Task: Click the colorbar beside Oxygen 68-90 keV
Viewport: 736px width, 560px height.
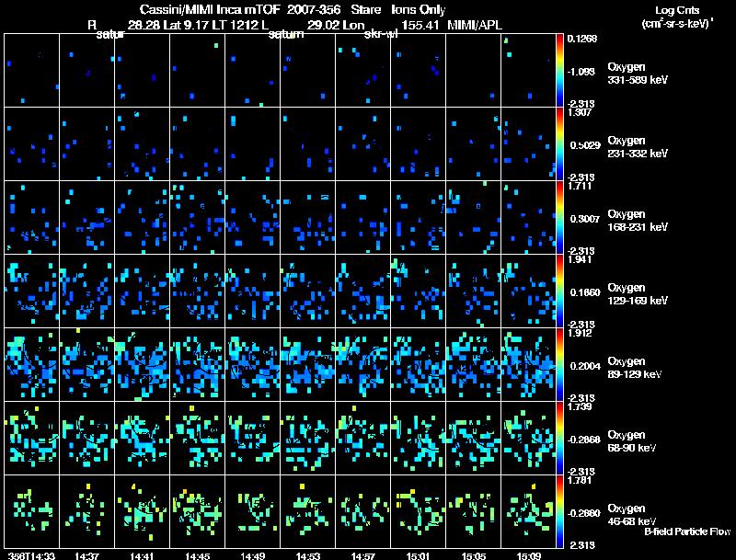Action: [x=559, y=439]
